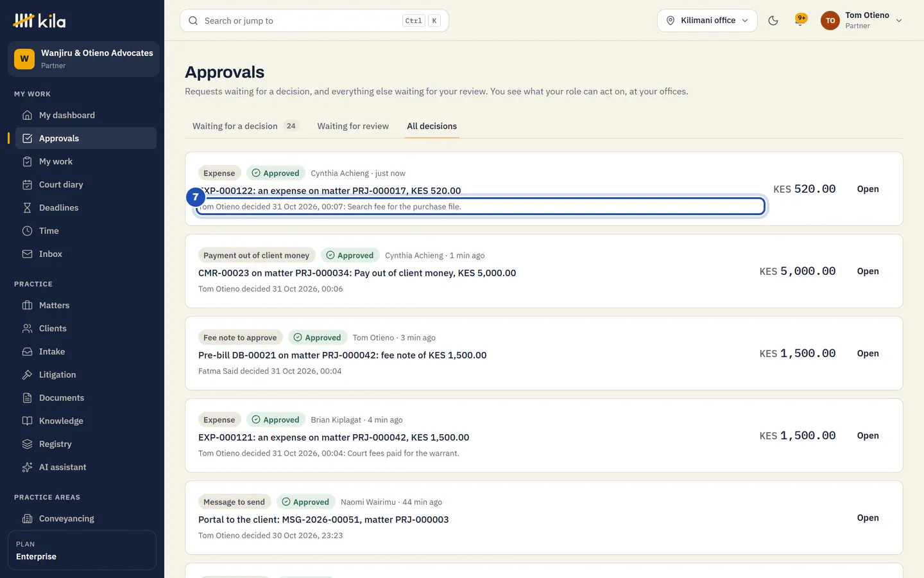Open My dashboard home icon
The height and width of the screenshot is (578, 924).
pos(27,115)
